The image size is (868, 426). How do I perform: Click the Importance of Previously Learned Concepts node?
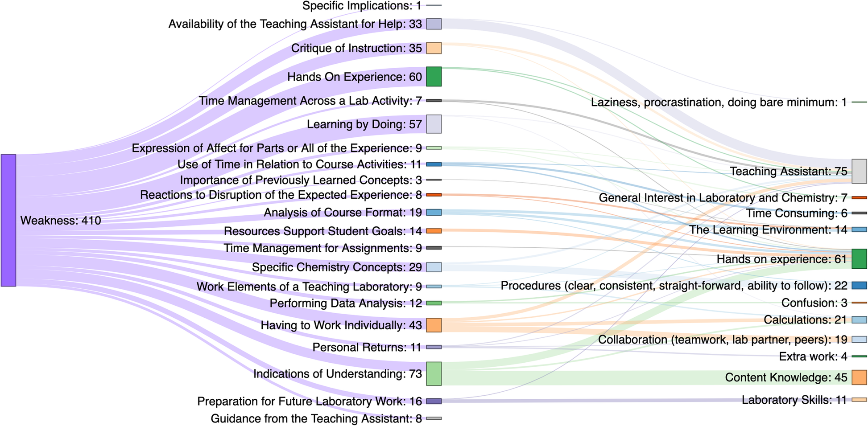click(x=434, y=180)
